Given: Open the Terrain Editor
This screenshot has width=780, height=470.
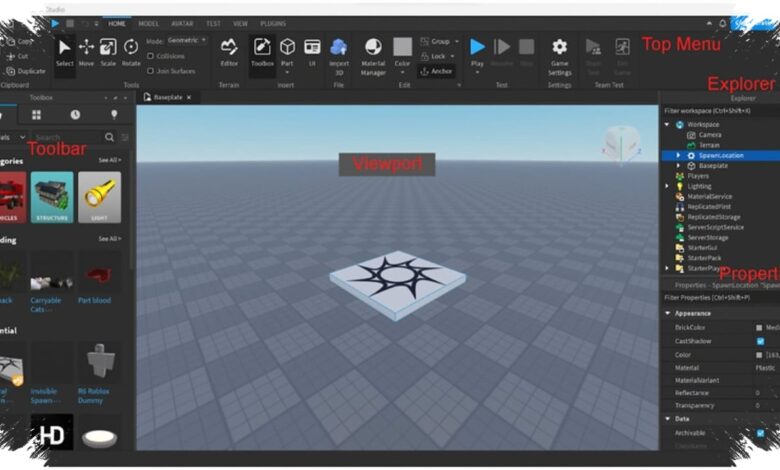Looking at the screenshot, I should pyautogui.click(x=229, y=54).
